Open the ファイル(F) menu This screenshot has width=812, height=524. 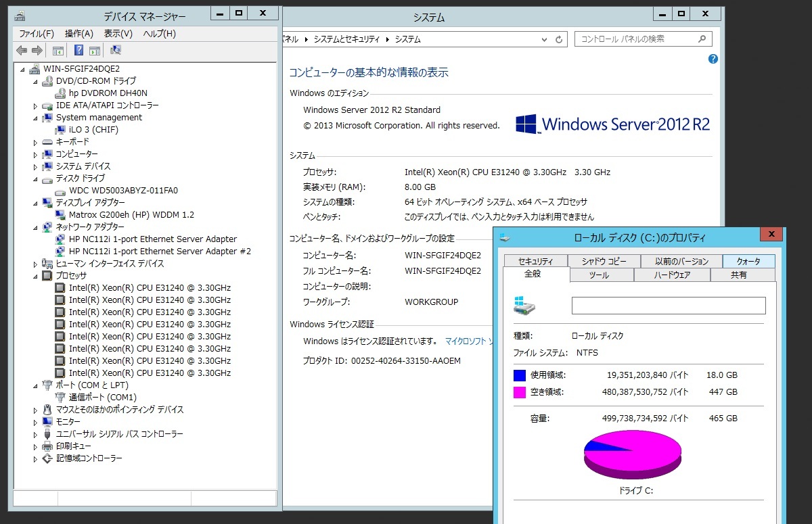pyautogui.click(x=37, y=33)
